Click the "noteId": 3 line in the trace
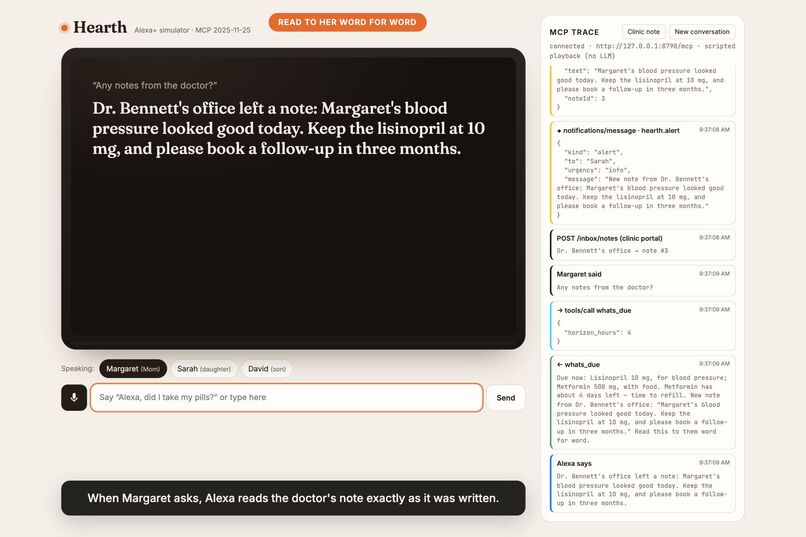 point(584,98)
